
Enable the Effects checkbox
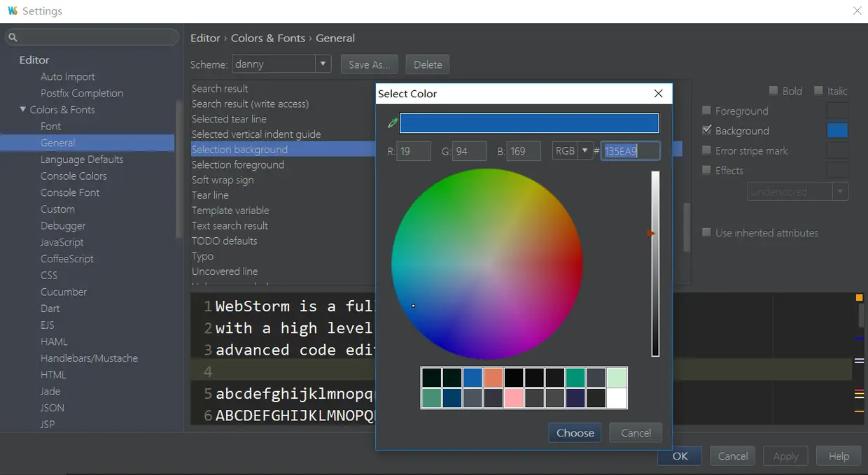click(x=706, y=170)
